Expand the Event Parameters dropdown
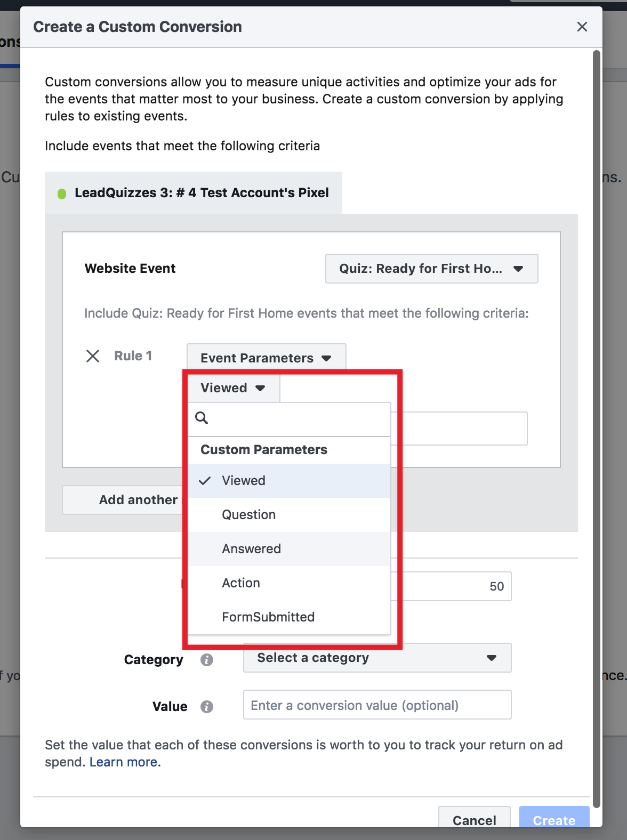This screenshot has height=840, width=627. coord(267,358)
